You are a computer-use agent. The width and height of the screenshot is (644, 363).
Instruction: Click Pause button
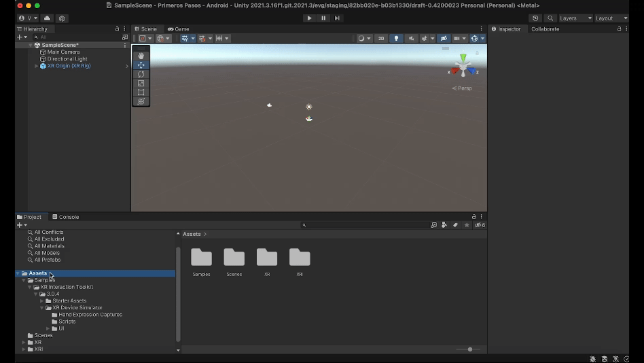(x=323, y=18)
